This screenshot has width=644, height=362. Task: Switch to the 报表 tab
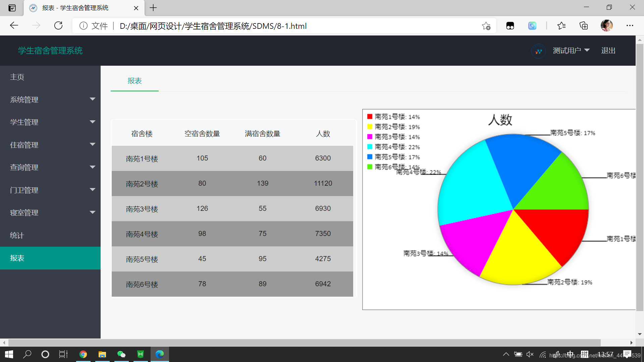click(135, 81)
